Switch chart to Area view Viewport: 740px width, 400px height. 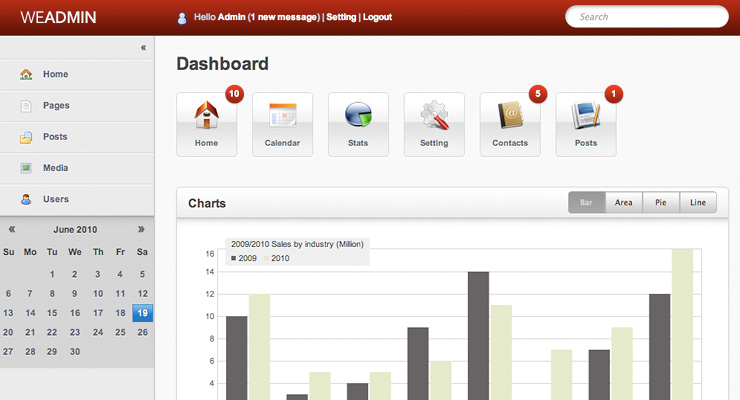tap(624, 203)
